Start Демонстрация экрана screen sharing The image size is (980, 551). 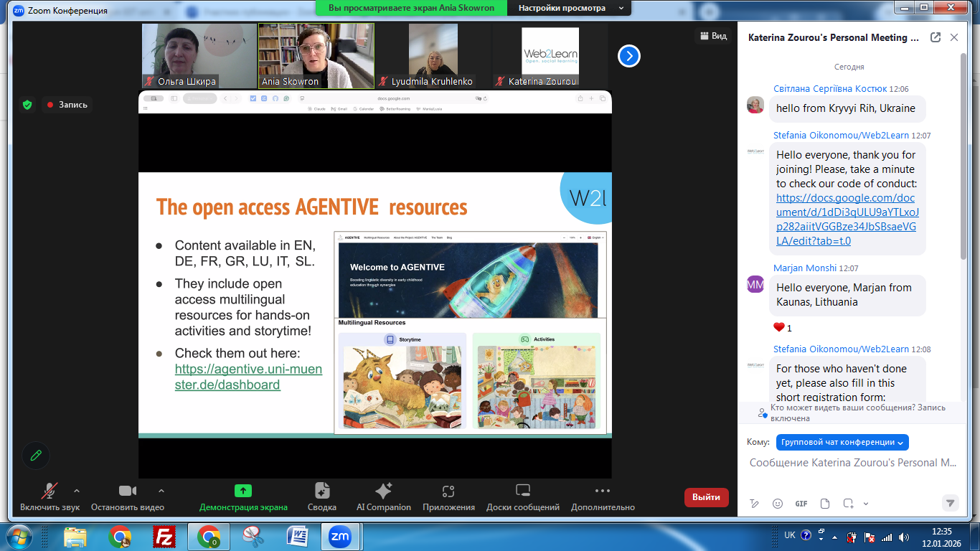click(243, 496)
